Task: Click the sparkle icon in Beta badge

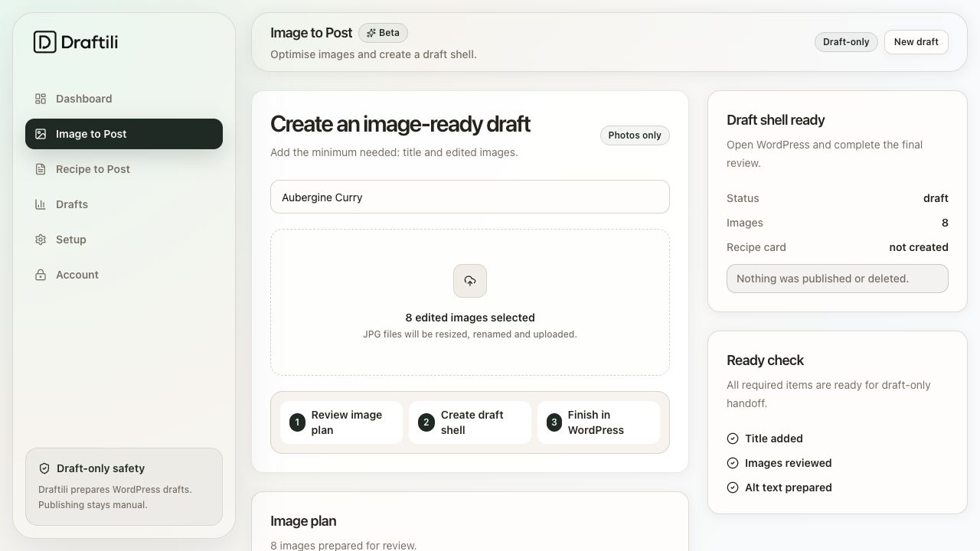Action: click(x=371, y=33)
